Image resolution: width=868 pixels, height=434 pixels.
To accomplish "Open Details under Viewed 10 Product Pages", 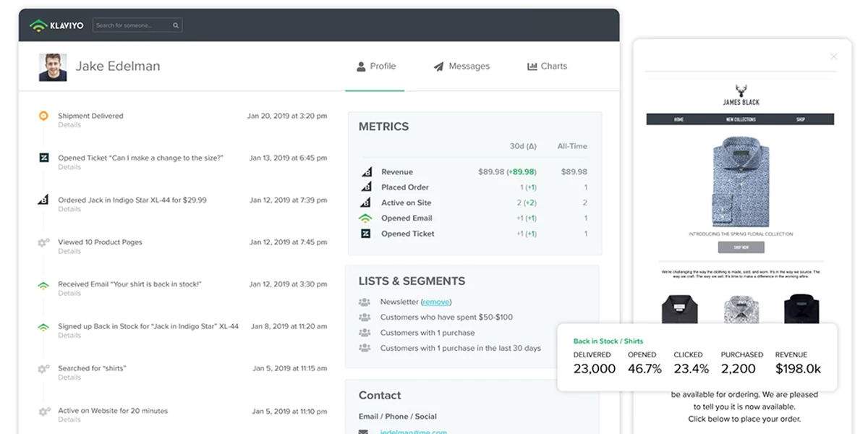I will [69, 252].
